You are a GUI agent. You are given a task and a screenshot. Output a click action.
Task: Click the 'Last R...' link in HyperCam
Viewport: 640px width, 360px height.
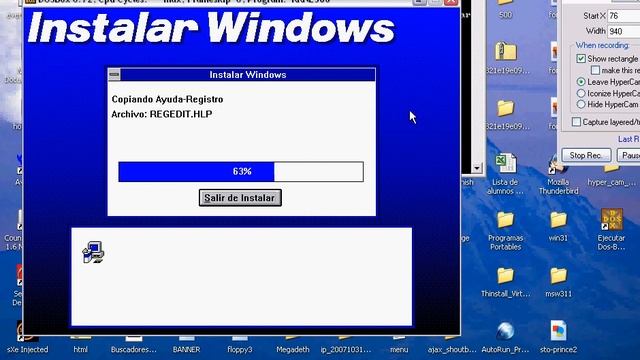(x=629, y=139)
